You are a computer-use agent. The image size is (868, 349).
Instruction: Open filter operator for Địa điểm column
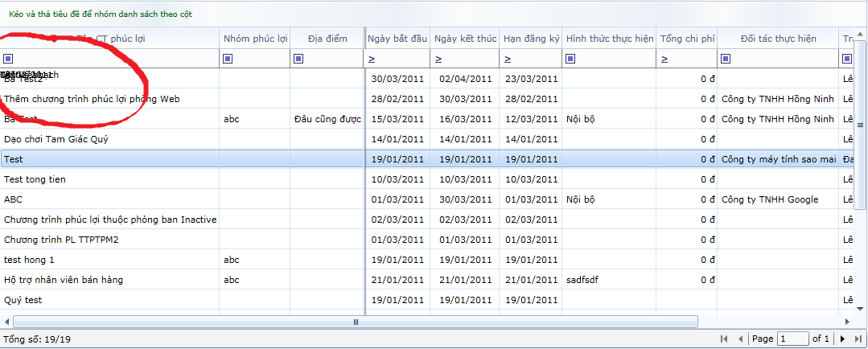(298, 58)
